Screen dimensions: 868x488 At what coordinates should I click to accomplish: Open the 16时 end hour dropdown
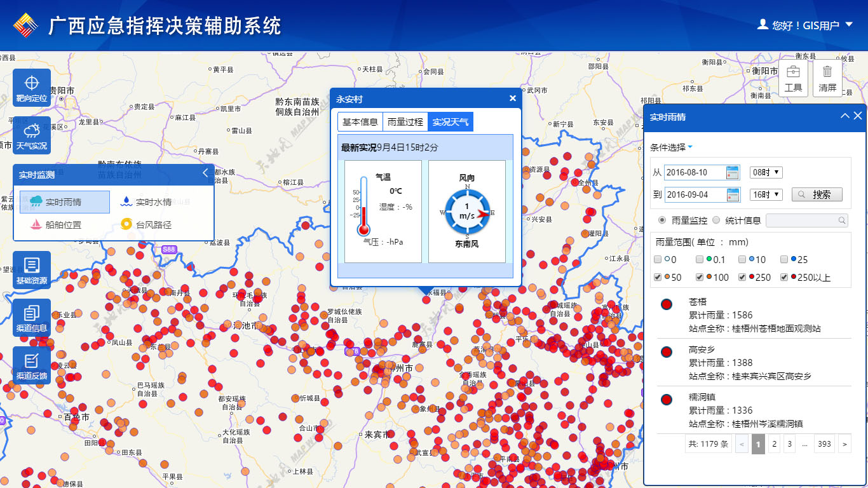click(x=766, y=194)
